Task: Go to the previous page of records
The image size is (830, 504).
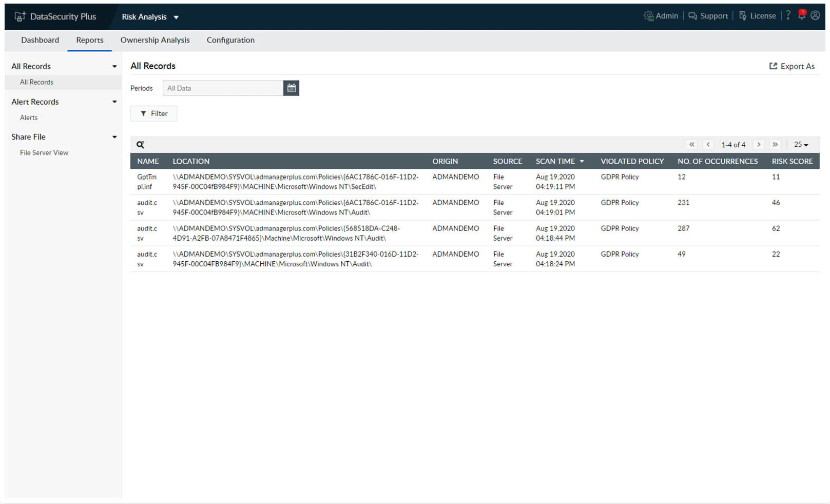Action: coord(708,145)
